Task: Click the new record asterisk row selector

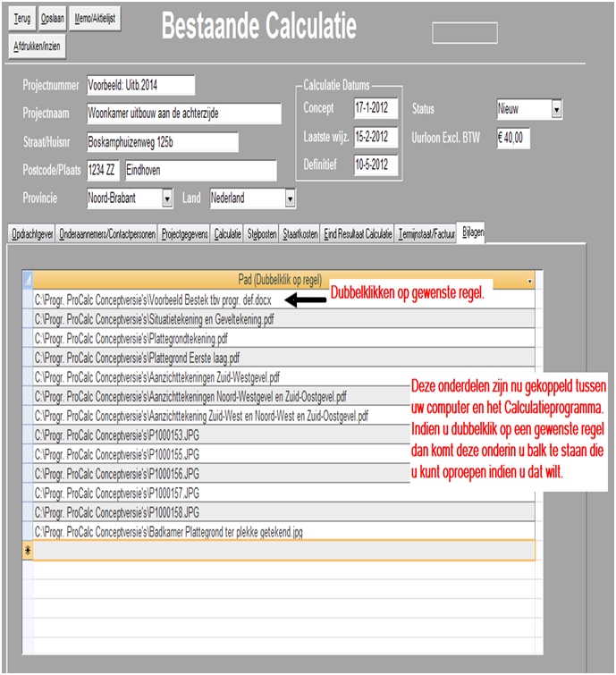Action: click(27, 552)
